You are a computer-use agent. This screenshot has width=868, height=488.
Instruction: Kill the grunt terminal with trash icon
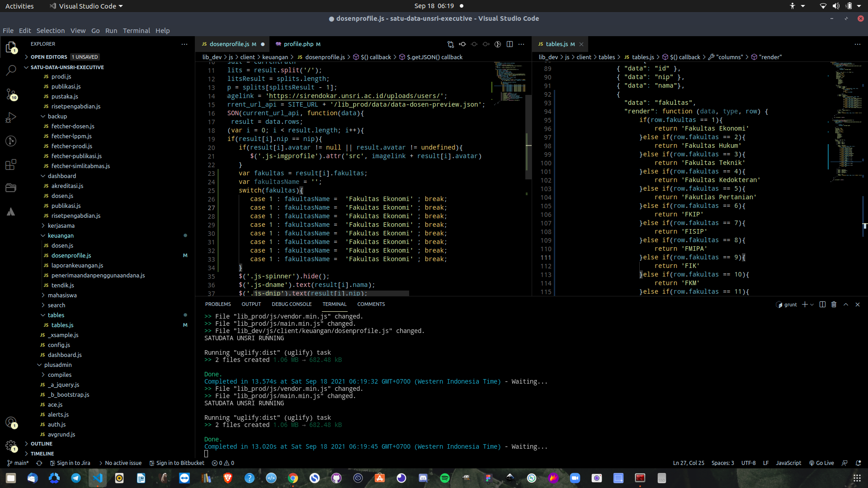(x=834, y=305)
